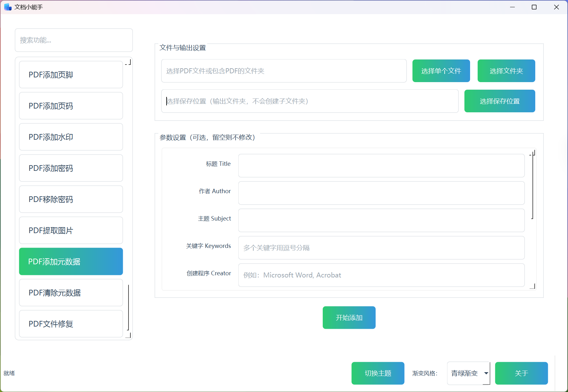The image size is (568, 392).
Task: Select the PDF添加页脚 function
Action: 71,75
